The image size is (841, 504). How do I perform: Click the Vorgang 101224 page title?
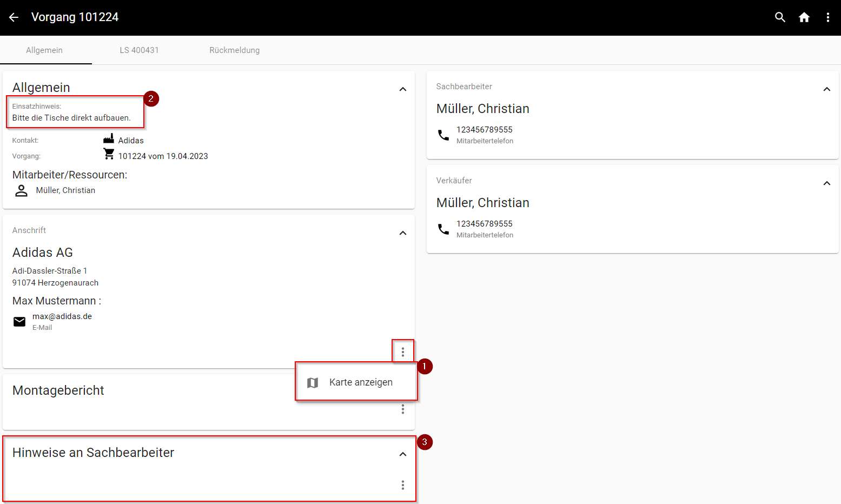pyautogui.click(x=75, y=17)
